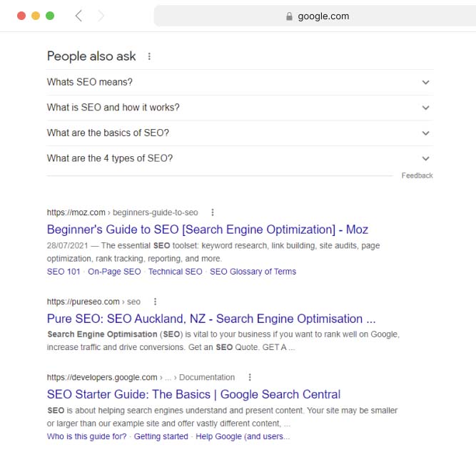Open the Pure SEO Auckland result

[x=211, y=319]
